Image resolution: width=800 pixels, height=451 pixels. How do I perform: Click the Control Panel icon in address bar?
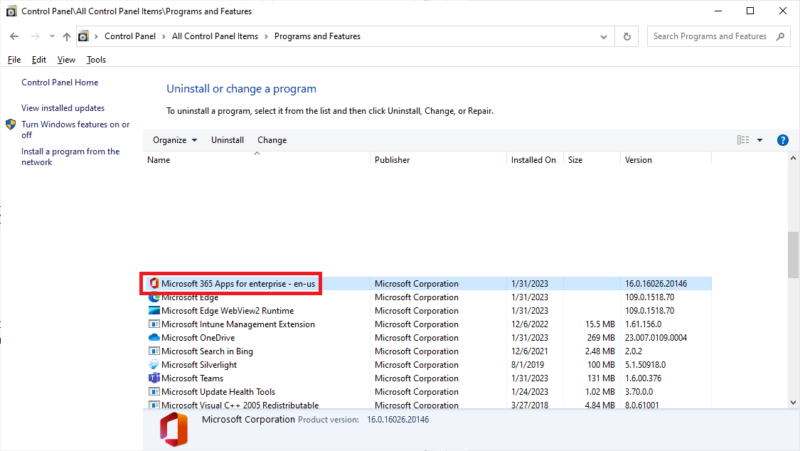(83, 36)
